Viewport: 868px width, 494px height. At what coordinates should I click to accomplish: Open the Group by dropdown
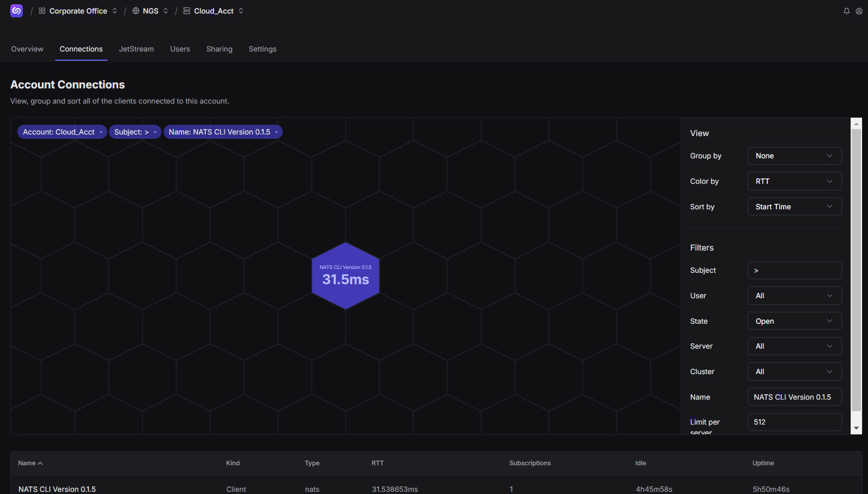point(794,156)
